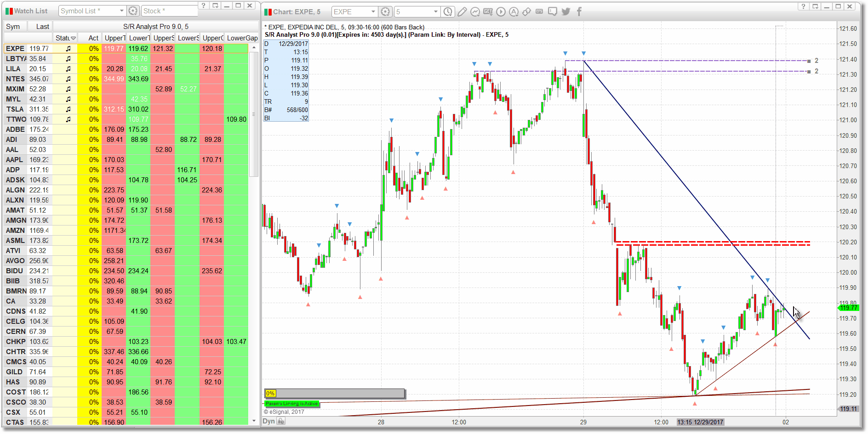Click the Chart EXPE title flag icon
Image resolution: width=868 pixels, height=434 pixels.
(268, 12)
